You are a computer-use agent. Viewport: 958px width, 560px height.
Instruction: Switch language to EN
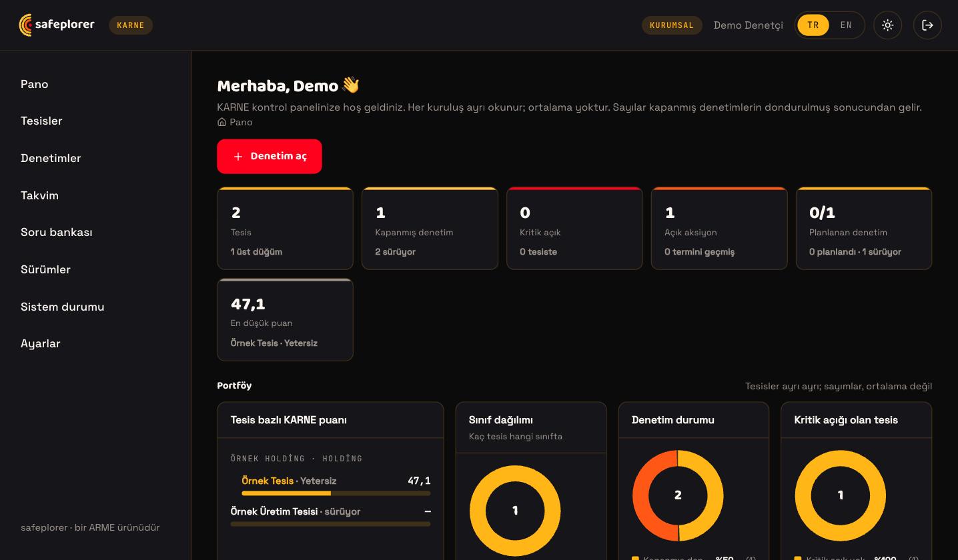(846, 25)
